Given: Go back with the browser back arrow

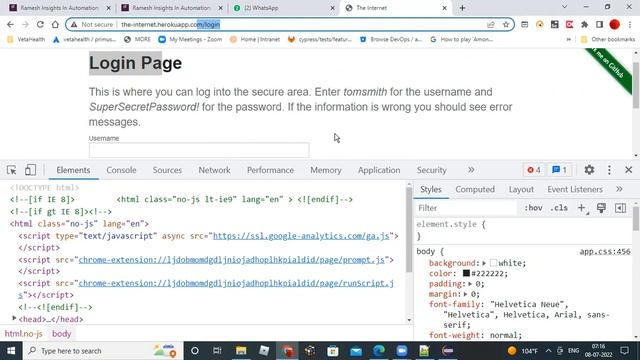Looking at the screenshot, I should coord(10,24).
